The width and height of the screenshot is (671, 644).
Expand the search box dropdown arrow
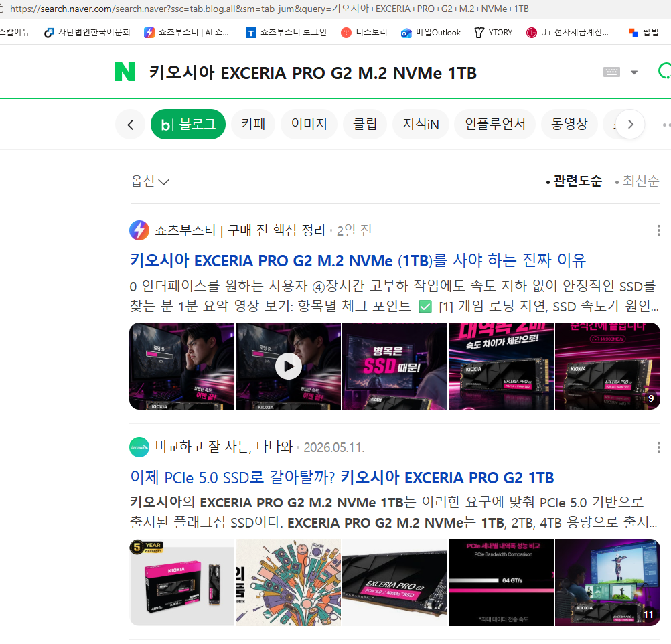[x=634, y=72]
